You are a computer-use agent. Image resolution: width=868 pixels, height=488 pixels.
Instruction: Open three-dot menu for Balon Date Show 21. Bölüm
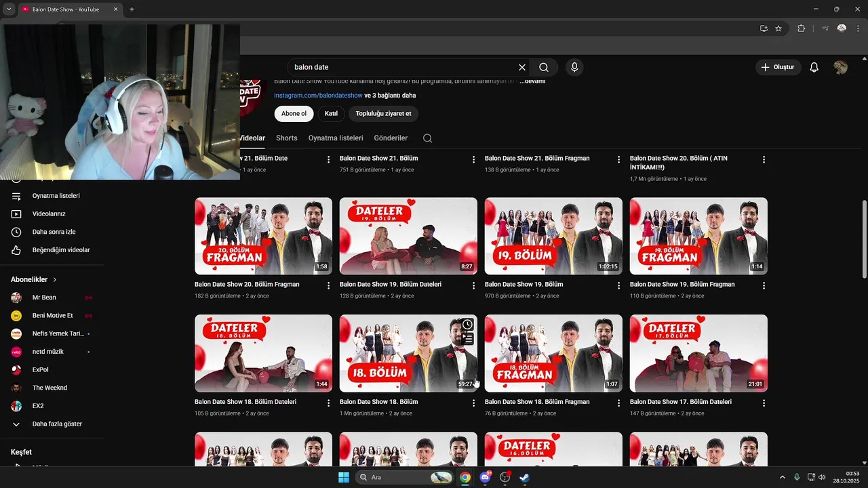(x=473, y=159)
